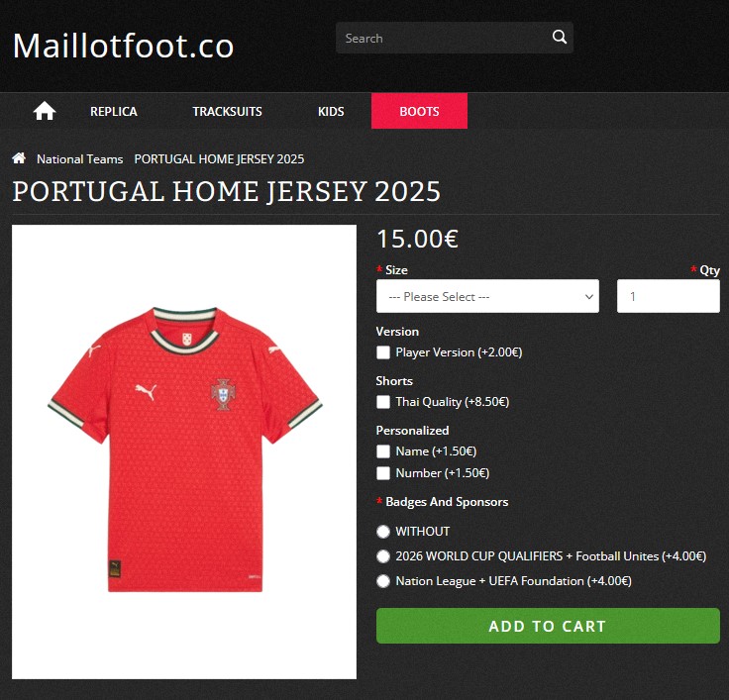Tick the Thai Quality shorts checkbox

383,402
